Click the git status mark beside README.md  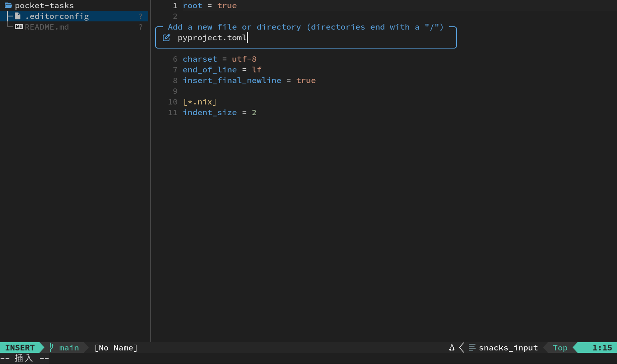(141, 27)
